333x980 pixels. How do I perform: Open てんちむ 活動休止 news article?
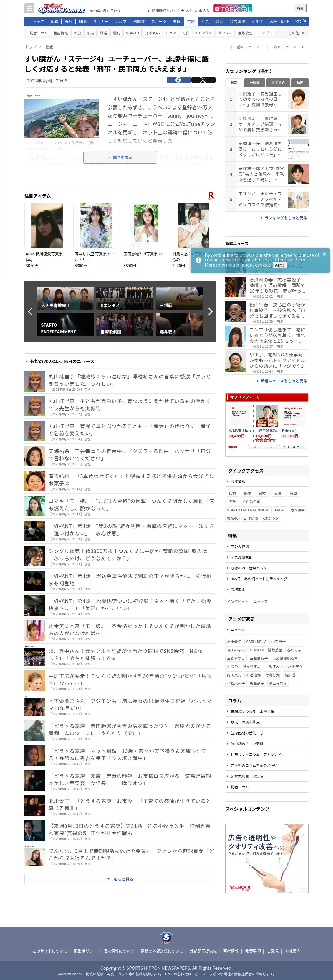(120, 856)
